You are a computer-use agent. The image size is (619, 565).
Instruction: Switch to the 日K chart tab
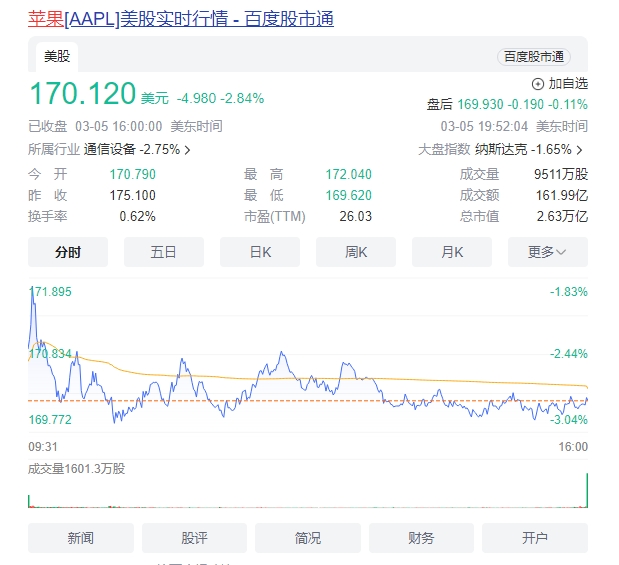260,252
